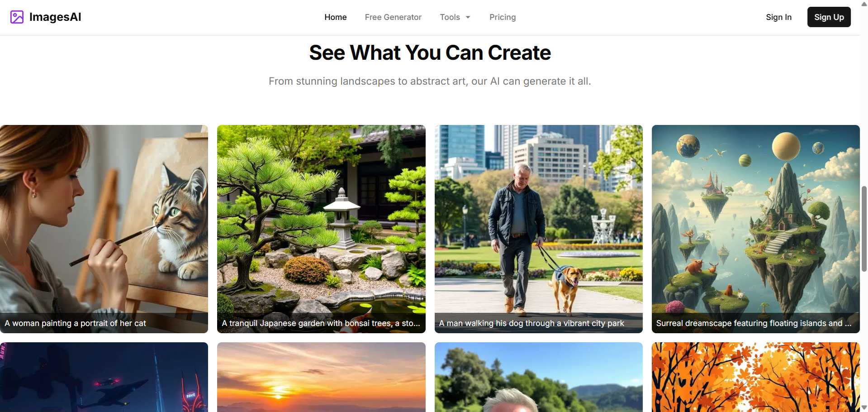Open the Tools menu

(455, 17)
